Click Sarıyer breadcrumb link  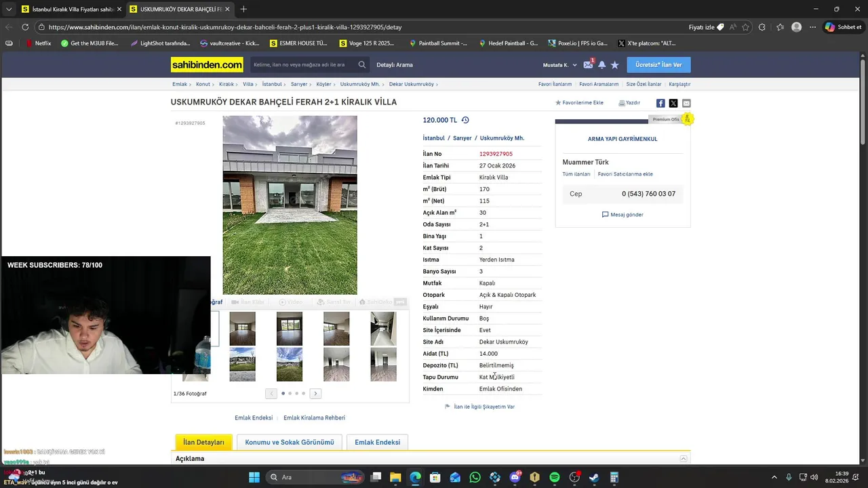point(299,84)
